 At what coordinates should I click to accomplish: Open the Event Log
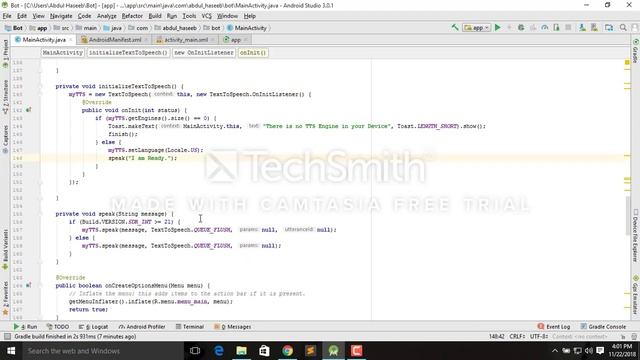554,327
